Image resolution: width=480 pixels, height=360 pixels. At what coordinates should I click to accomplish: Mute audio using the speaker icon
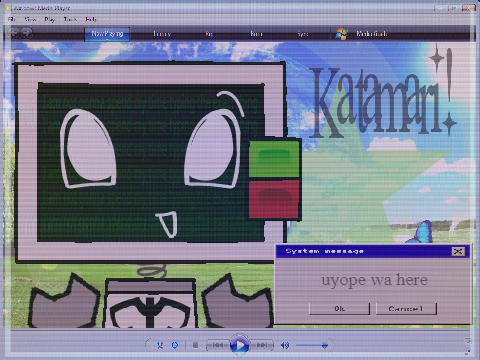[x=285, y=346]
